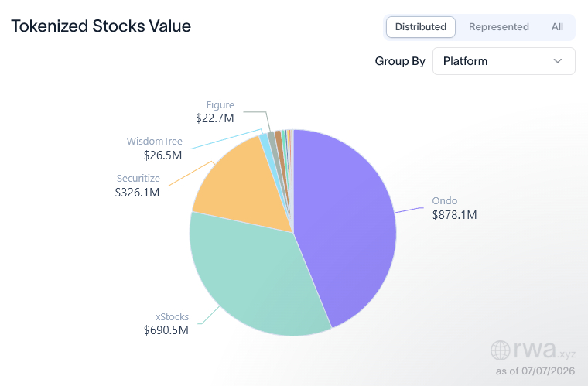Click the "$690.5M" value
This screenshot has height=386, width=588.
(166, 330)
